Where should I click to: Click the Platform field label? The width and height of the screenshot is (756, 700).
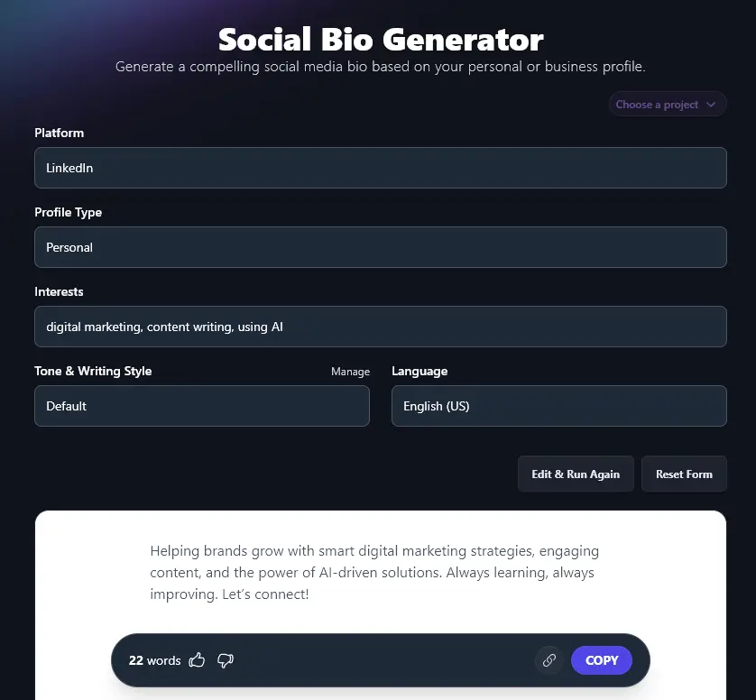[x=59, y=133]
